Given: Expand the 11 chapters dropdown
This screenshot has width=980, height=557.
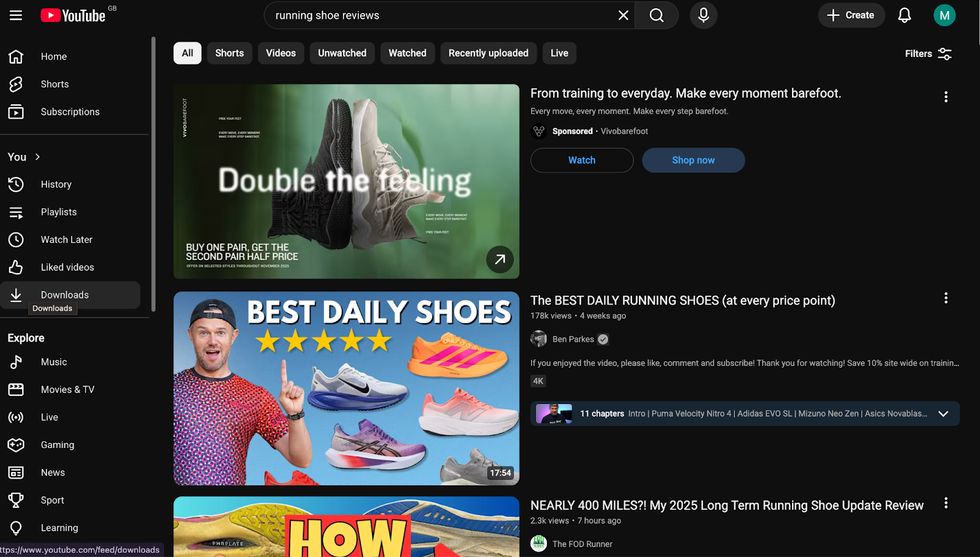Looking at the screenshot, I should (x=943, y=414).
